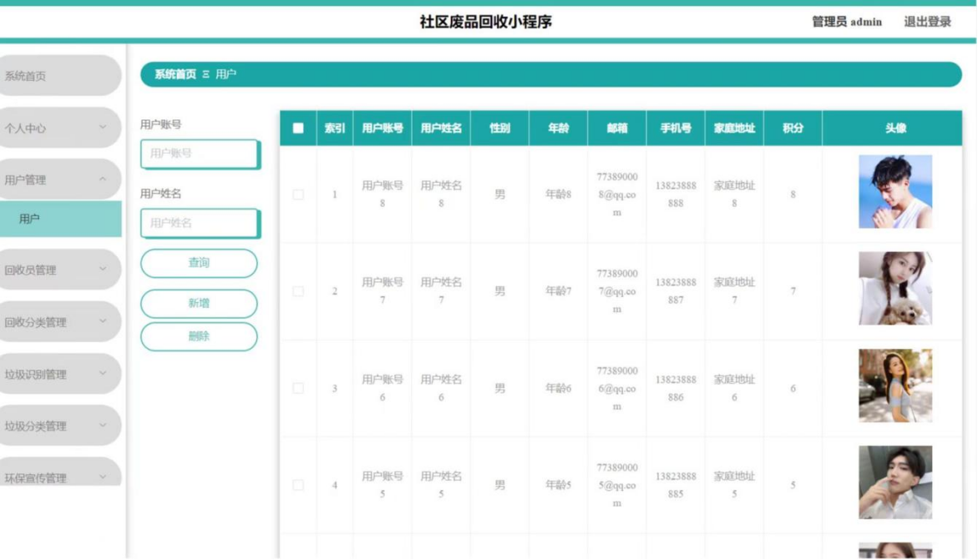
Task: Log out via 退出登录 link
Action: coord(928,22)
